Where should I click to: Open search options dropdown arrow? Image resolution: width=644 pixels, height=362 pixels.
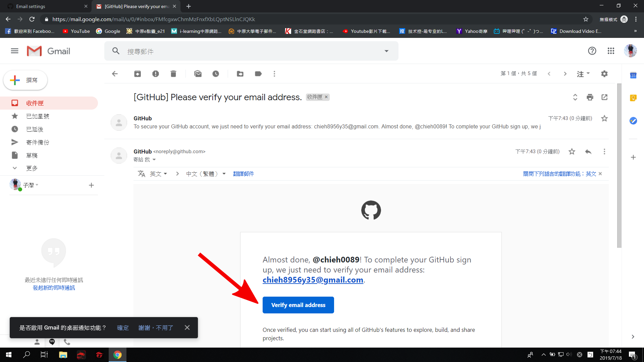386,51
